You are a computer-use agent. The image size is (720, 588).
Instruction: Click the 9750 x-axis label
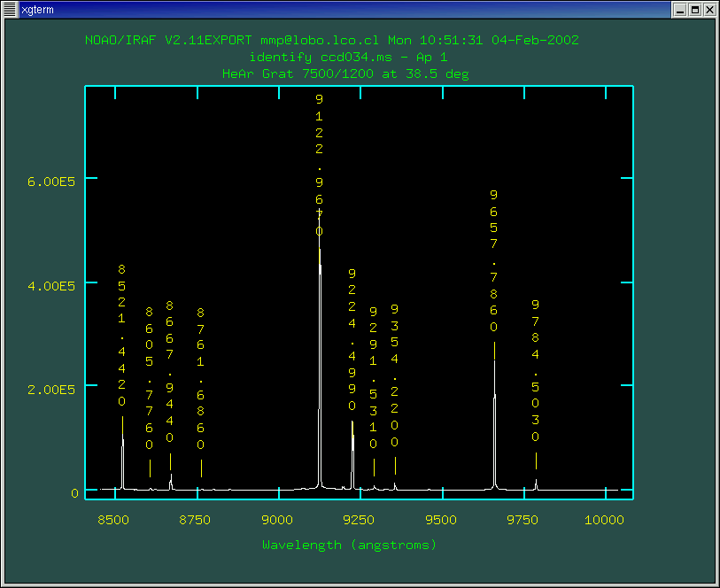click(523, 520)
